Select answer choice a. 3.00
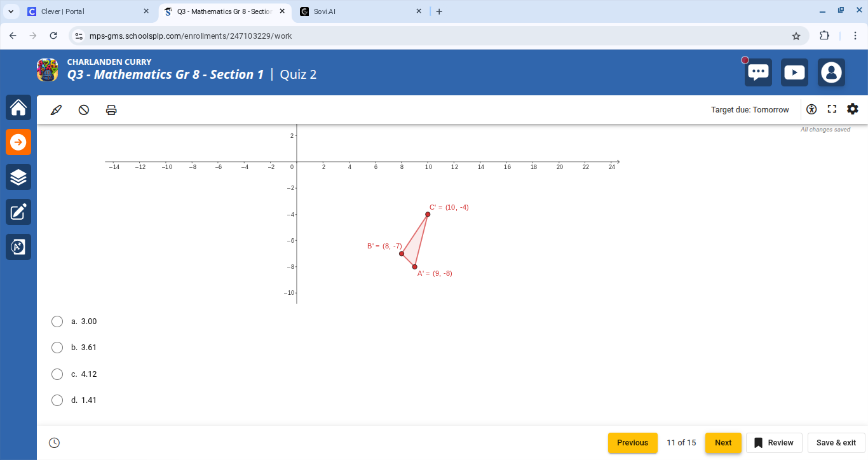Screen dimensions: 868x460 57,321
